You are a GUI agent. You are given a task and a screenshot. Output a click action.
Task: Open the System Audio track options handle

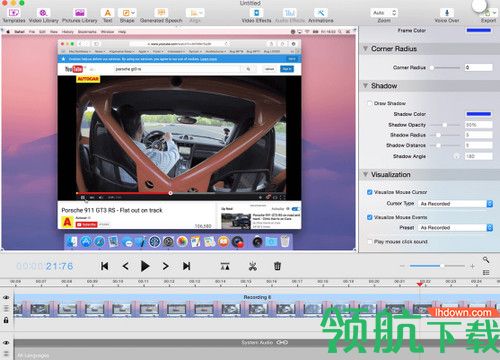coord(6,353)
